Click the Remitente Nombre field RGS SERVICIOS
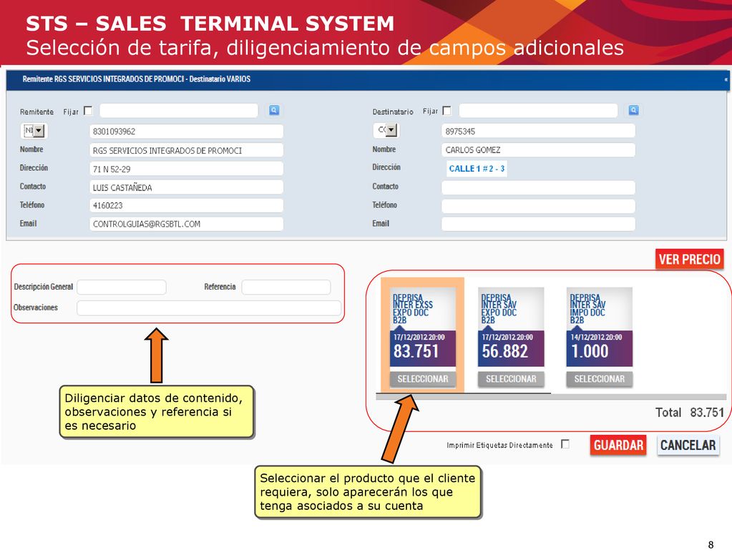Viewport: 732px width, 560px height. [x=186, y=150]
